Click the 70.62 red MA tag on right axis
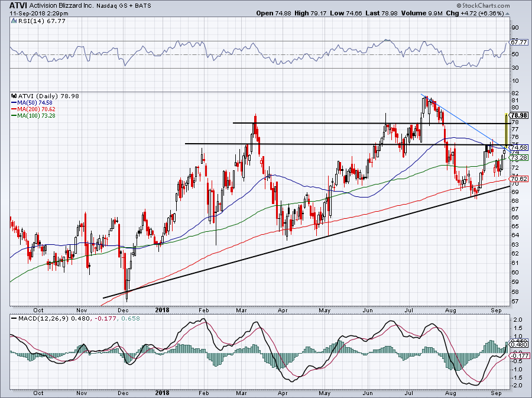532x398 pixels. tap(519, 179)
